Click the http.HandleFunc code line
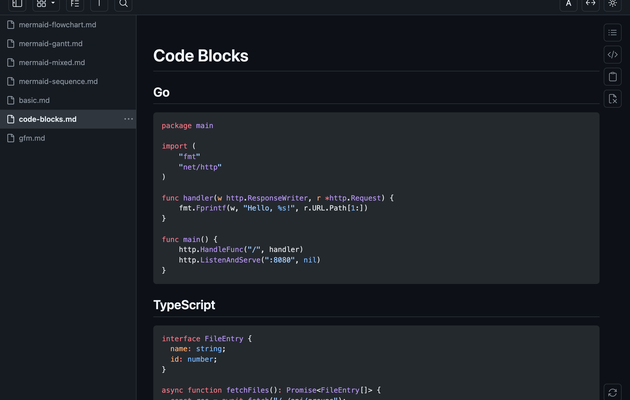The height and width of the screenshot is (400, 630). click(x=241, y=249)
